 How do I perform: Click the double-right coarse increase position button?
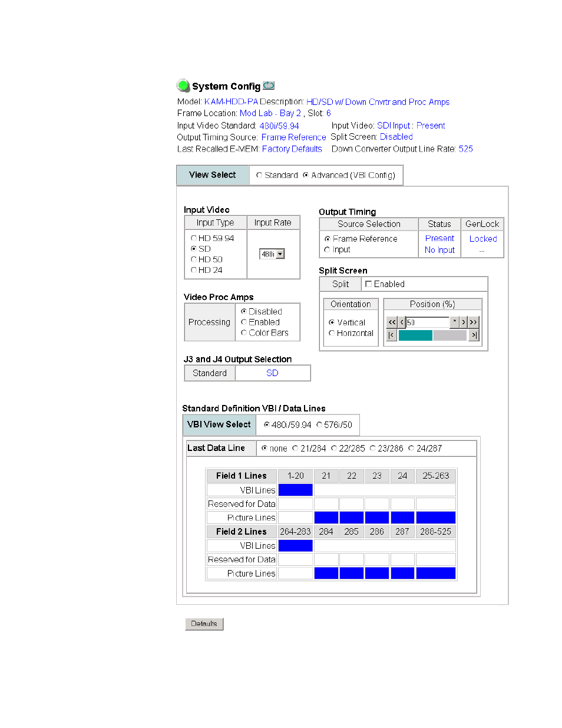click(x=473, y=322)
